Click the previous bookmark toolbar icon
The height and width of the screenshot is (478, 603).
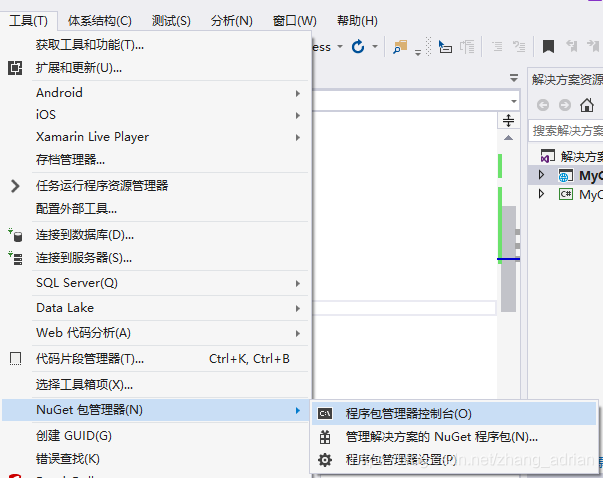tap(571, 47)
